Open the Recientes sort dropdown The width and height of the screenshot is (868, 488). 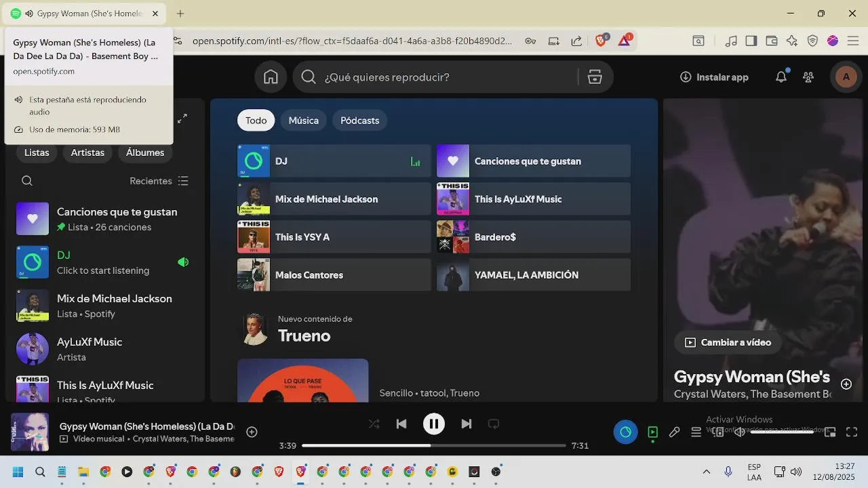tap(159, 181)
